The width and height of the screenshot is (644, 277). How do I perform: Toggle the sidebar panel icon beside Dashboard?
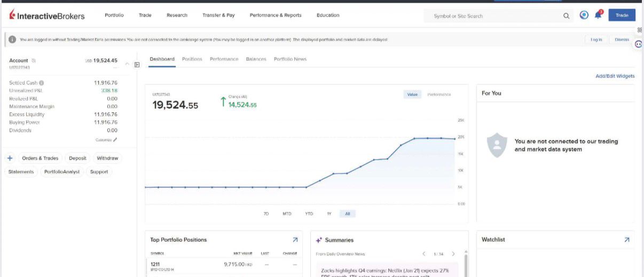point(137,65)
